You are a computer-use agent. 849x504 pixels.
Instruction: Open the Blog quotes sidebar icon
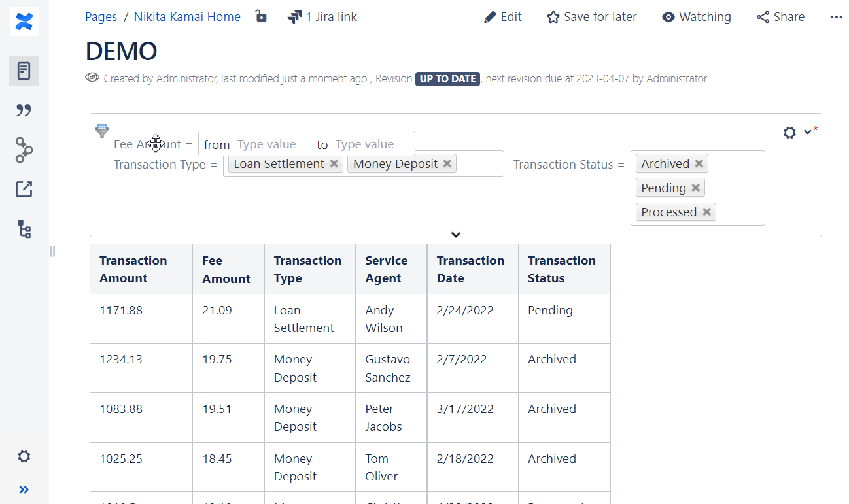[x=24, y=110]
